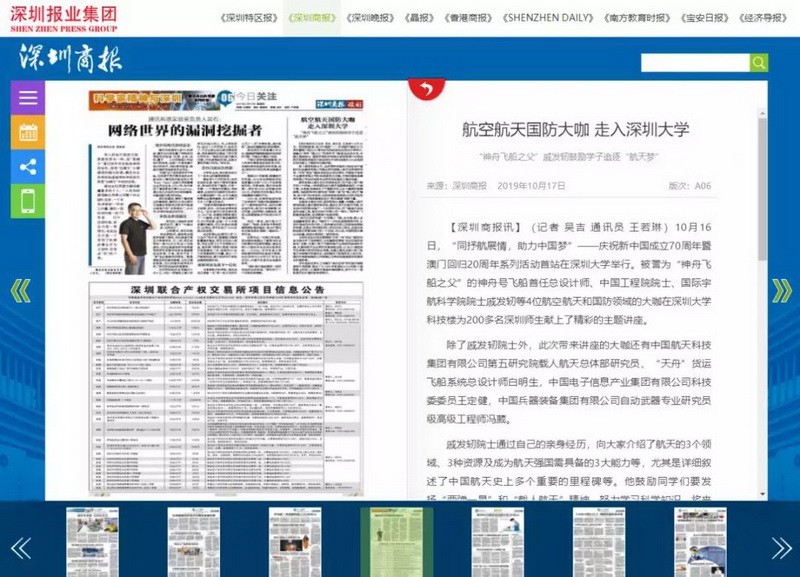
Task: Click article title 航空航天国防大咖 走入深圳大学
Action: click(576, 130)
